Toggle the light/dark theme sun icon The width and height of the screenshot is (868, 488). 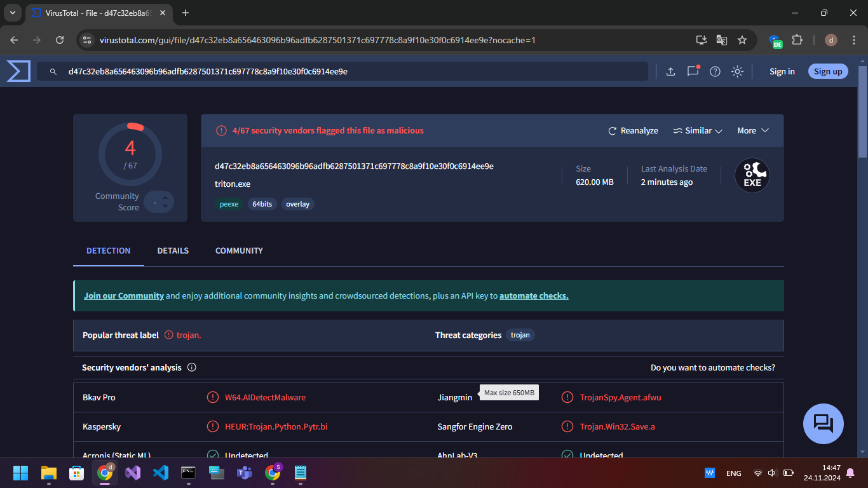point(737,71)
